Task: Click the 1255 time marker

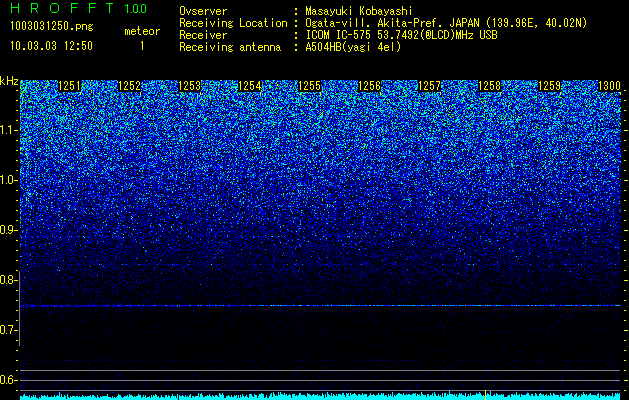Action: click(x=309, y=86)
